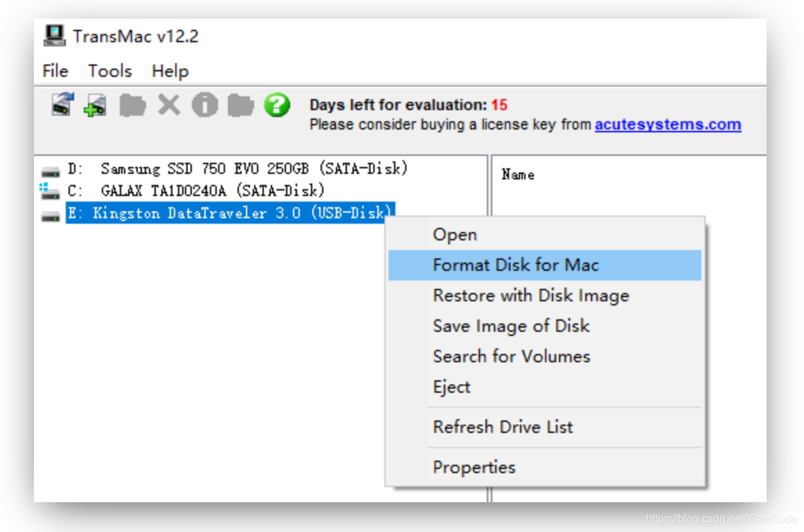Select the E: Kingston DataTraveler 3.0 drive

click(x=230, y=213)
